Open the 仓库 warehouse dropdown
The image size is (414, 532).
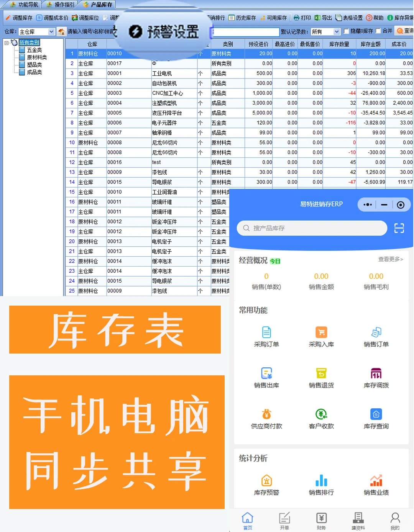point(51,32)
